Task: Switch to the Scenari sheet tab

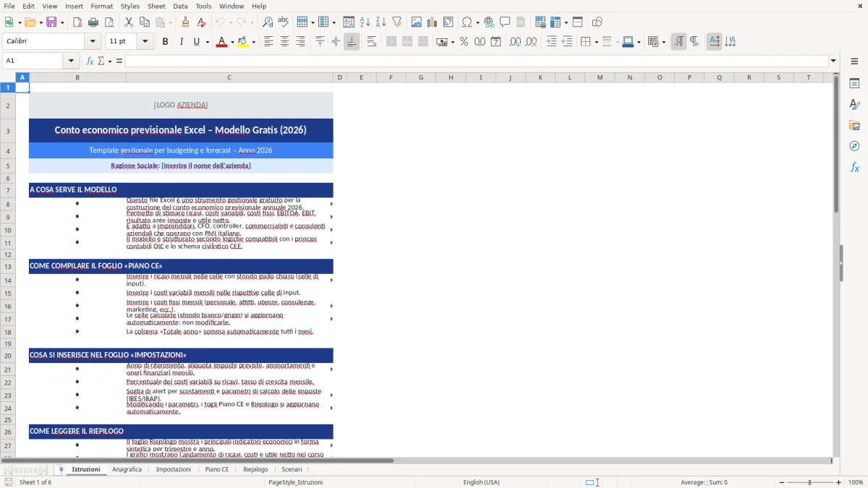Action: pos(292,469)
